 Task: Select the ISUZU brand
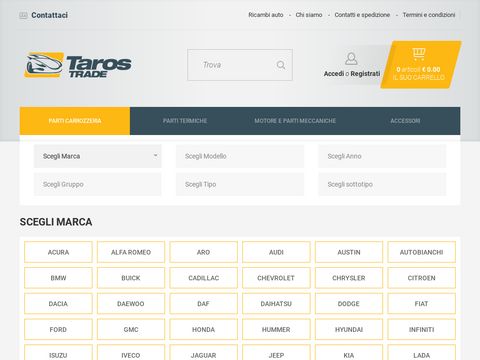[x=58, y=353]
